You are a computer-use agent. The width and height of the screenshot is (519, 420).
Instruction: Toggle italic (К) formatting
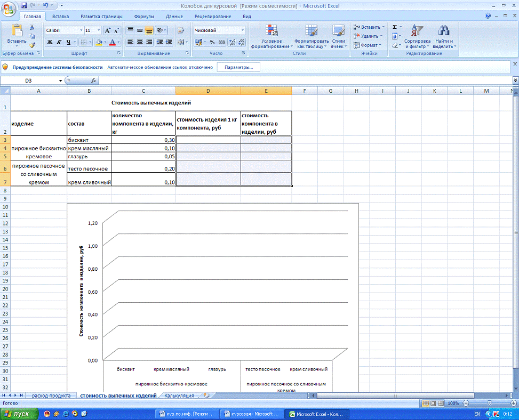(x=59, y=42)
